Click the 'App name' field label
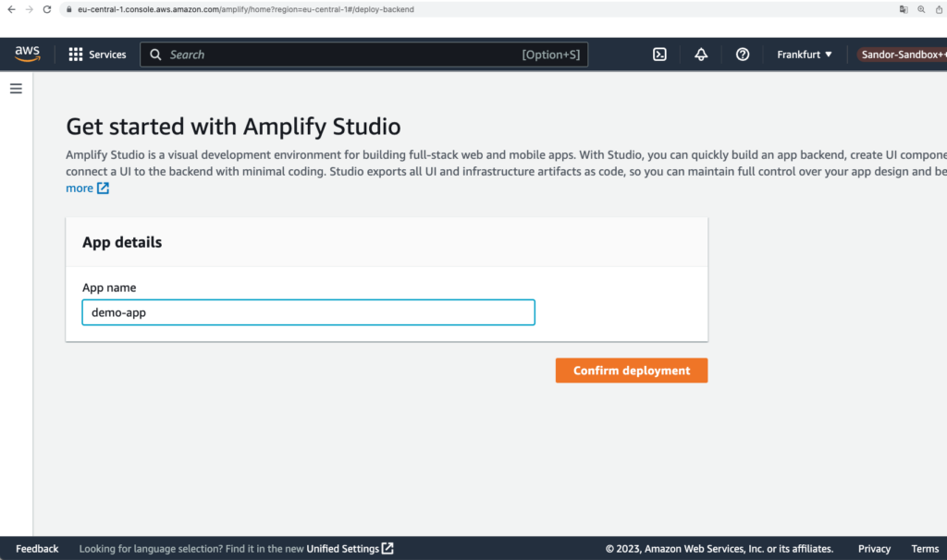The image size is (947, 560). coord(109,287)
